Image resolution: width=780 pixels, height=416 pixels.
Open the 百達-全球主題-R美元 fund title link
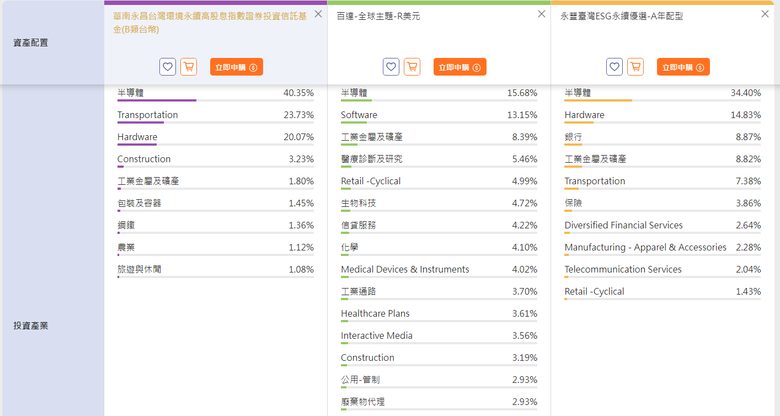coord(378,16)
